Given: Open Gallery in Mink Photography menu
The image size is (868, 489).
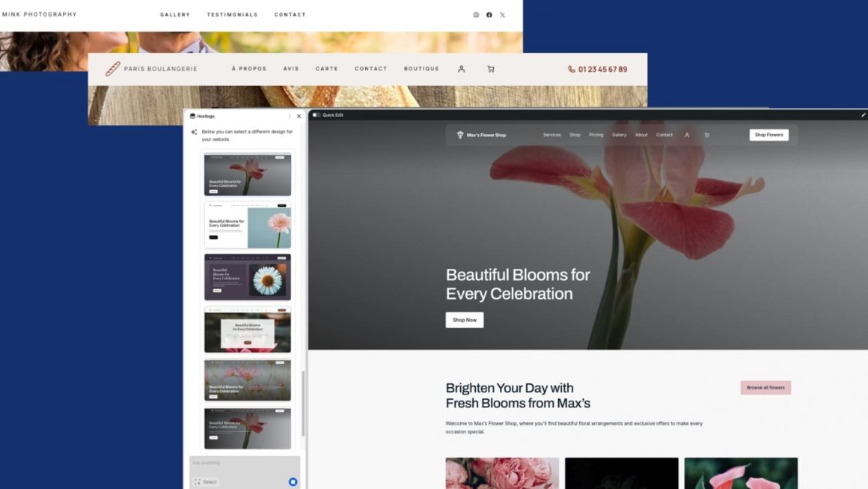Looking at the screenshot, I should coord(175,15).
